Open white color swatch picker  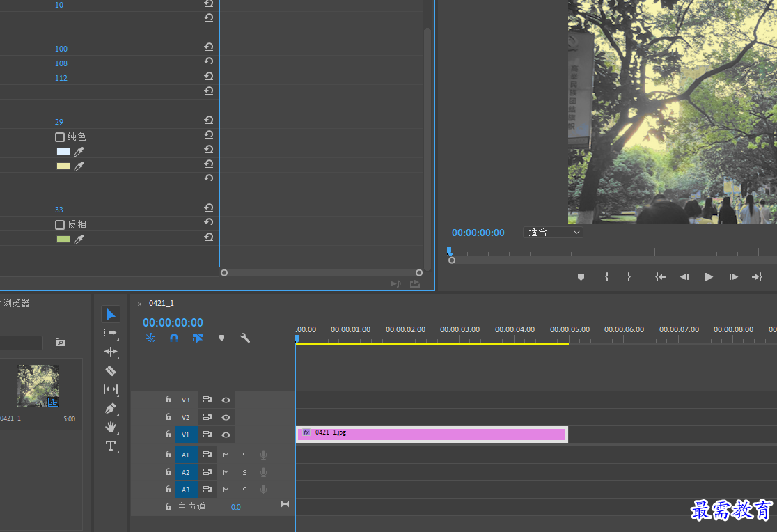[63, 152]
